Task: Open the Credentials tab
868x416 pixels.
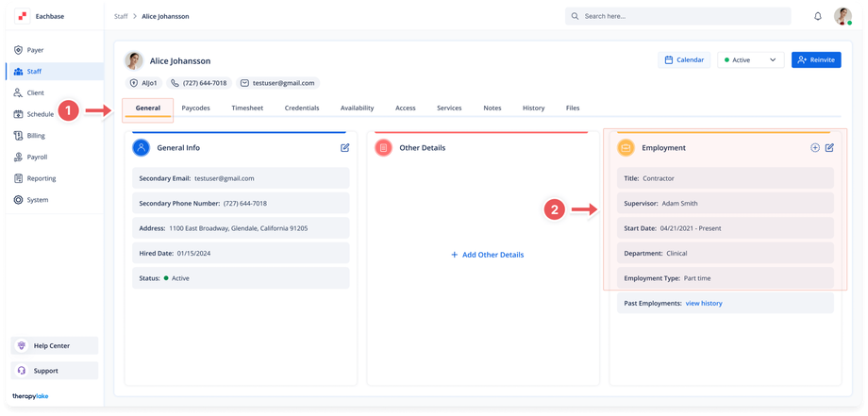Action: point(302,108)
